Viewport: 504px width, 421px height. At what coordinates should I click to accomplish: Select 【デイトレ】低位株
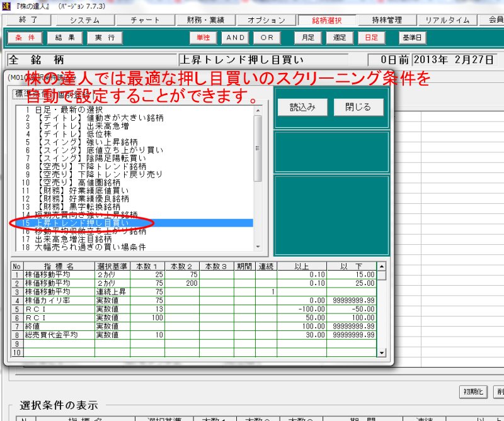[134, 134]
